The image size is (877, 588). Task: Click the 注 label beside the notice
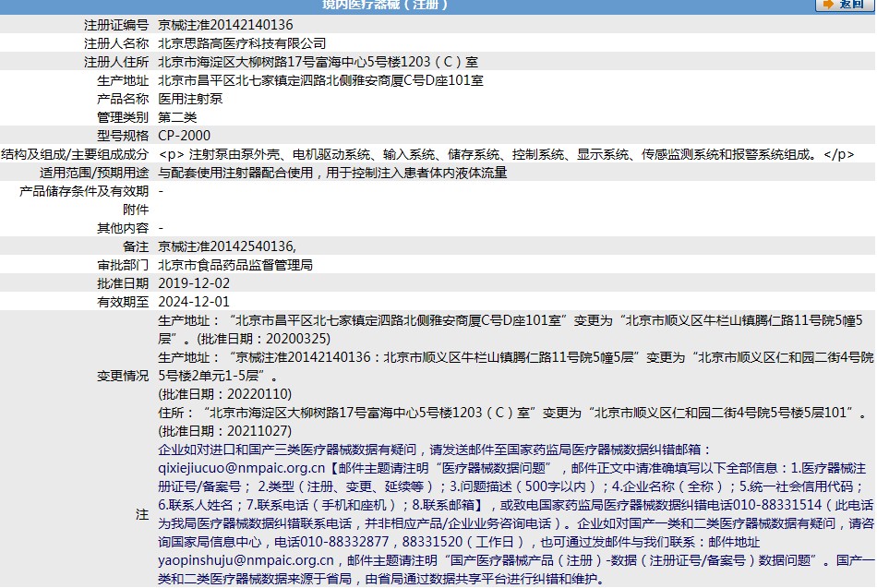[x=142, y=514]
